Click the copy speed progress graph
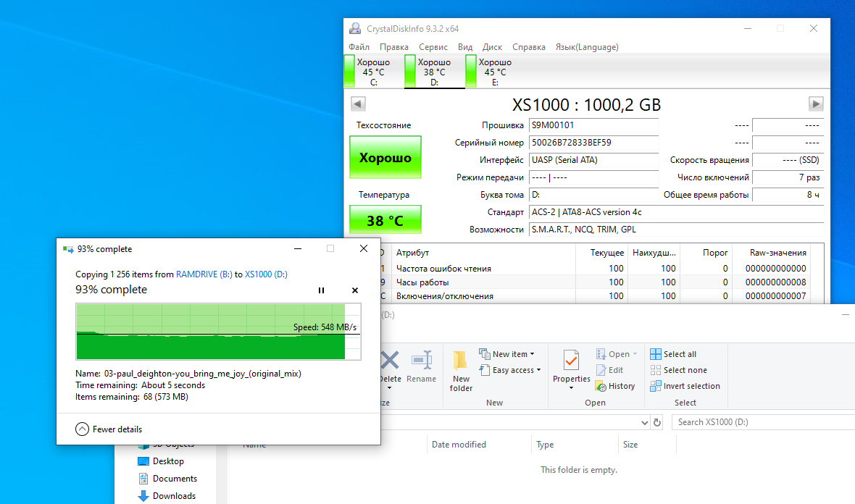 (218, 332)
